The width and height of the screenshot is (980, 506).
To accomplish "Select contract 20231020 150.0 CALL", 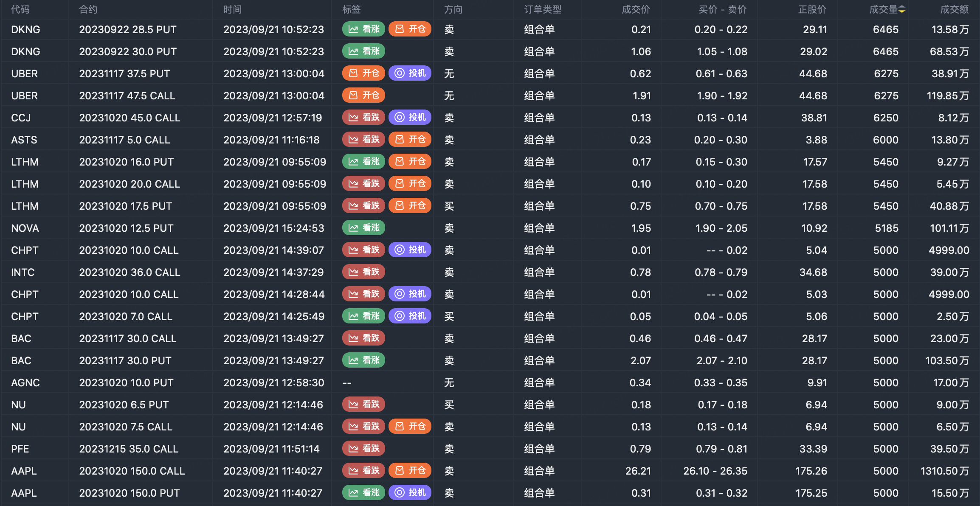I will click(x=132, y=471).
